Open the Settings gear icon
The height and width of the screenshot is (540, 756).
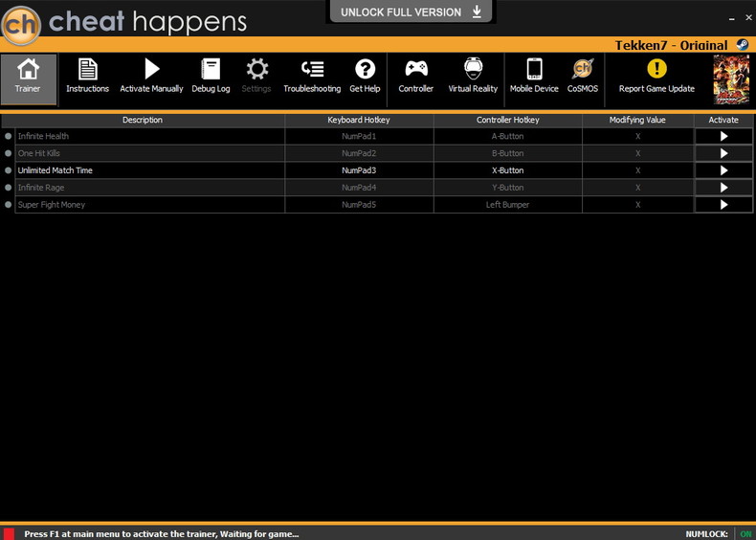(x=257, y=69)
